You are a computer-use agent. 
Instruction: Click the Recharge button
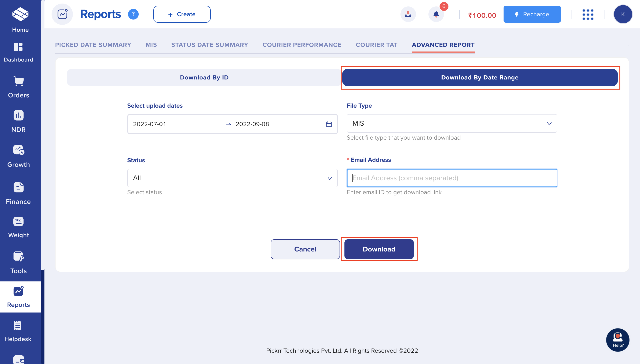point(532,14)
